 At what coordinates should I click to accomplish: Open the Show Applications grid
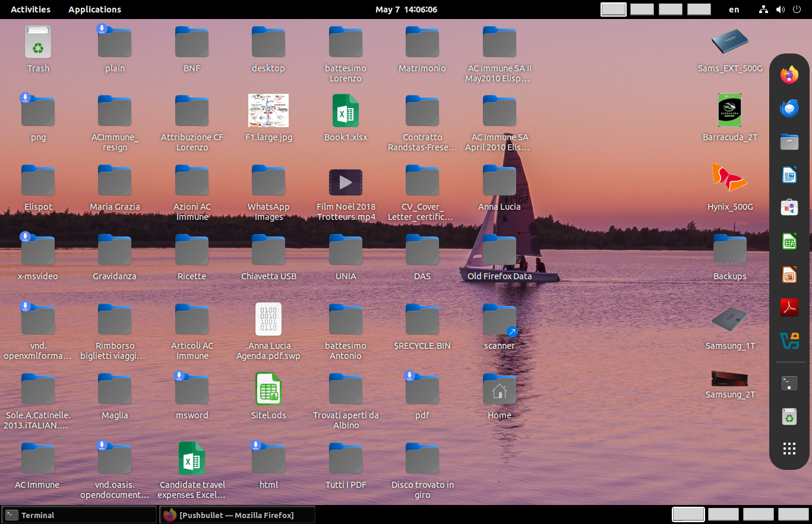(x=789, y=449)
